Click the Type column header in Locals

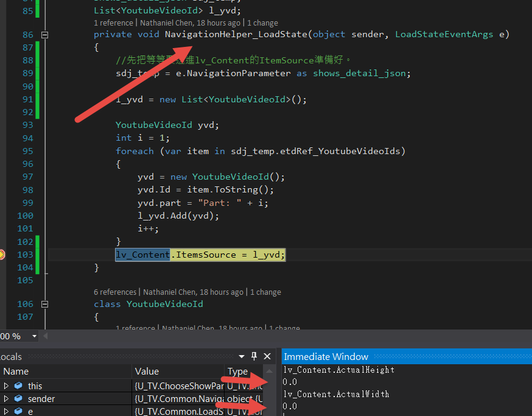243,371
